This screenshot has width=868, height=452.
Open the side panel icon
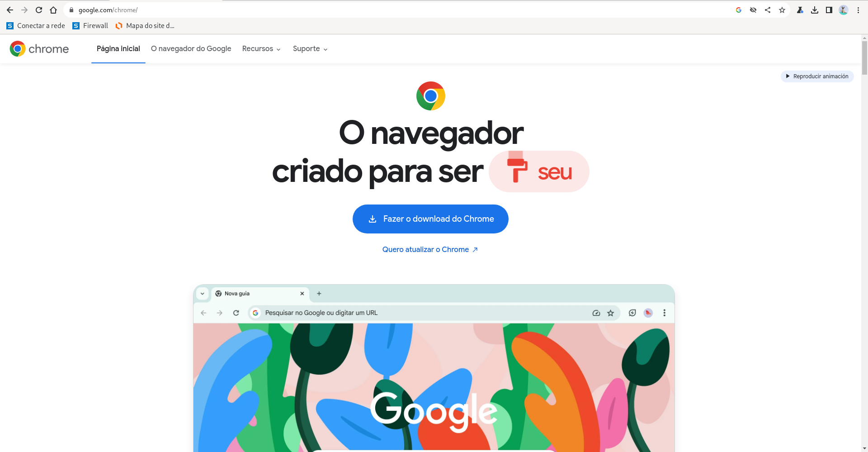click(x=829, y=10)
